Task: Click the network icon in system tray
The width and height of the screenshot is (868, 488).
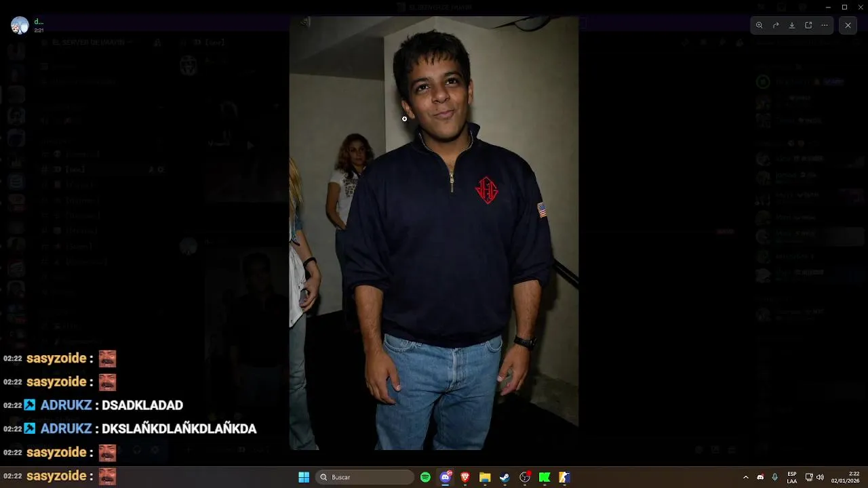Action: (x=809, y=477)
